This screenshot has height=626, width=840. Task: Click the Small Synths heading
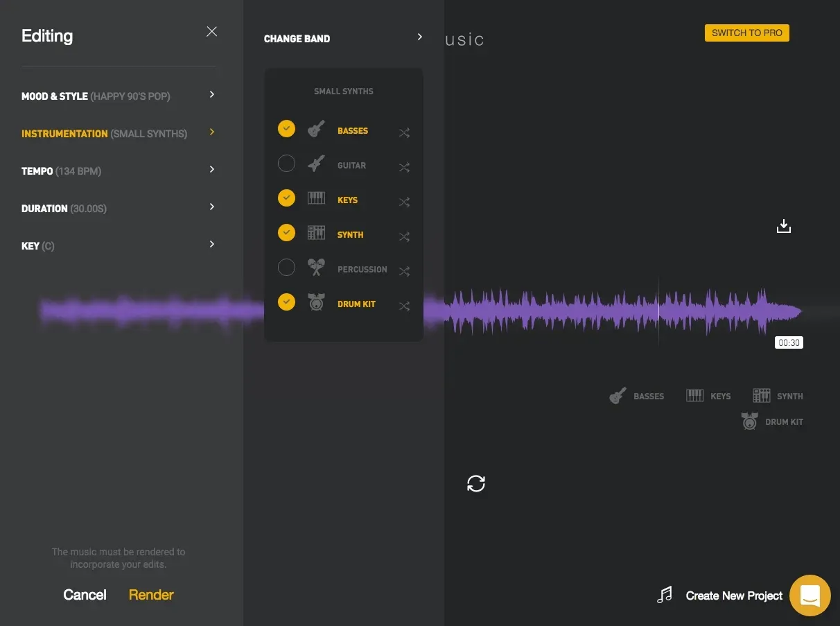point(344,92)
